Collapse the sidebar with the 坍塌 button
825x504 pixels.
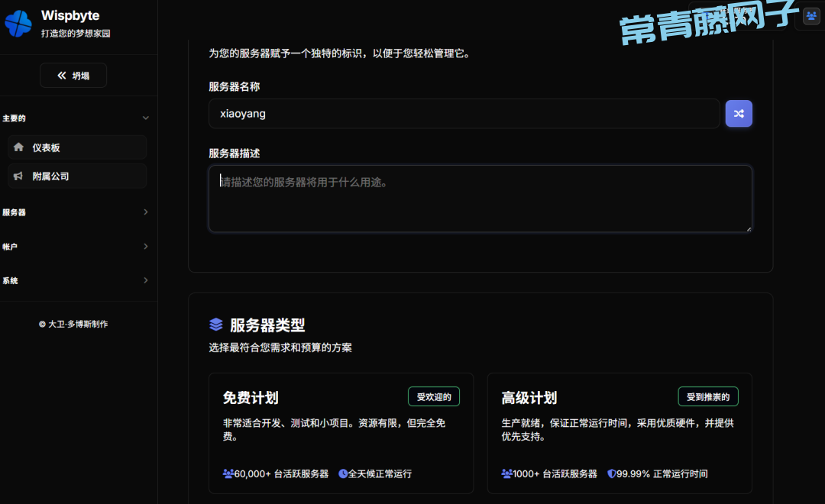[x=73, y=76]
